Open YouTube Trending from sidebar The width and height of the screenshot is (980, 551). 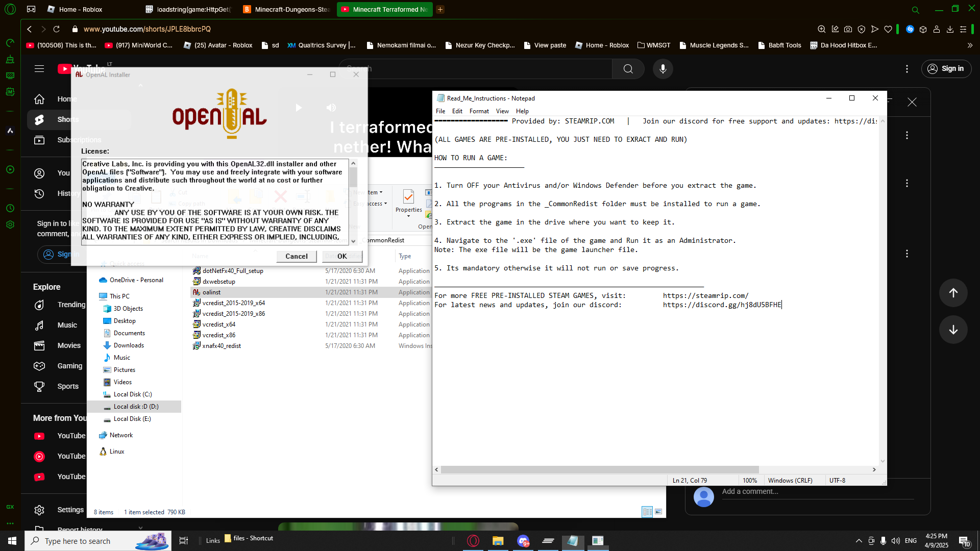pyautogui.click(x=60, y=305)
